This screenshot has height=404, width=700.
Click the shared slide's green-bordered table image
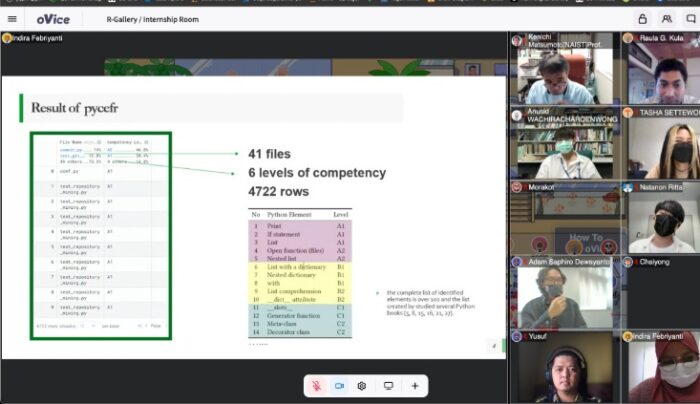tap(101, 236)
